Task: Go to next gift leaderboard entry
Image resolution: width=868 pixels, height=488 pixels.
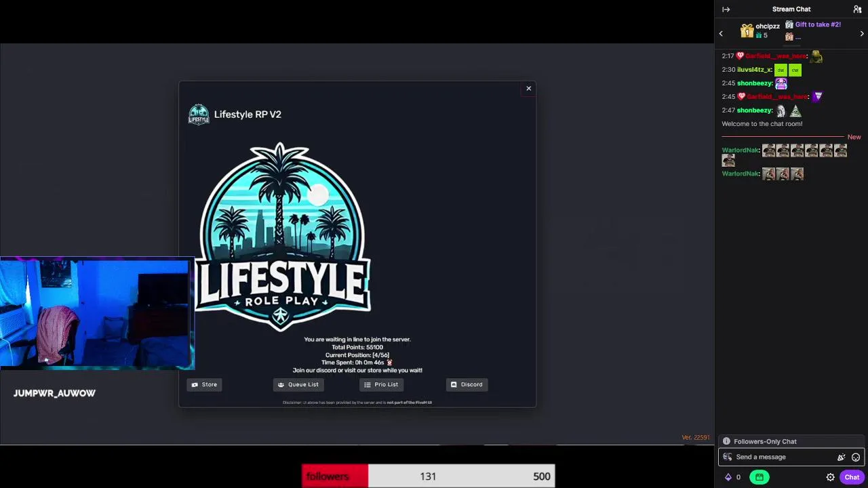Action: 862,33
